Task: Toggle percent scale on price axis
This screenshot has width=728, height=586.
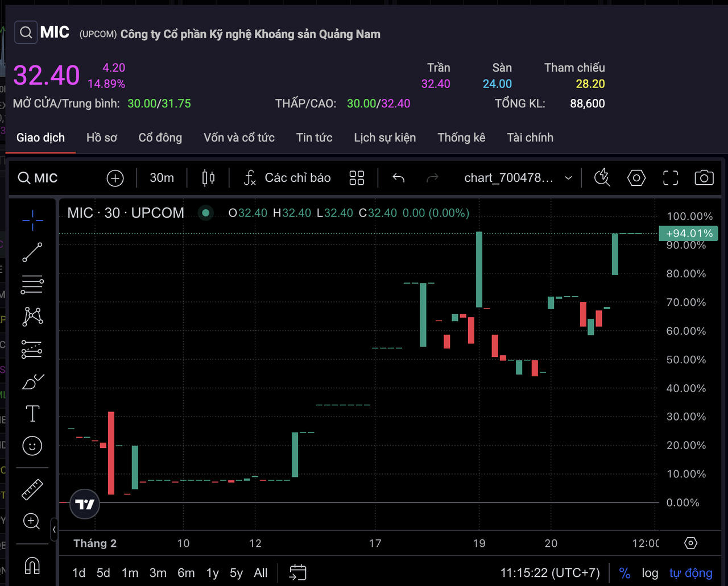Action: point(624,573)
